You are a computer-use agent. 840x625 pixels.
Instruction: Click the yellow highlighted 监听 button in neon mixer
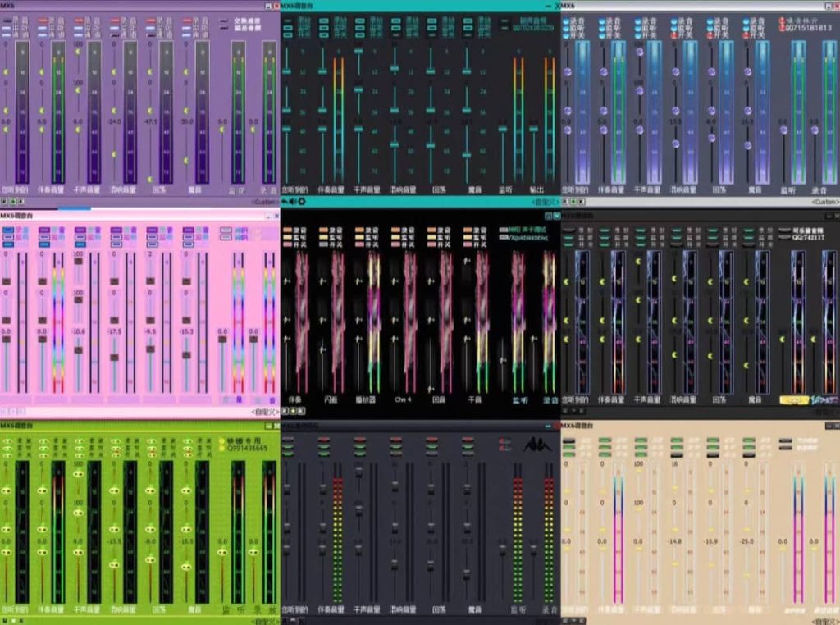[793, 400]
